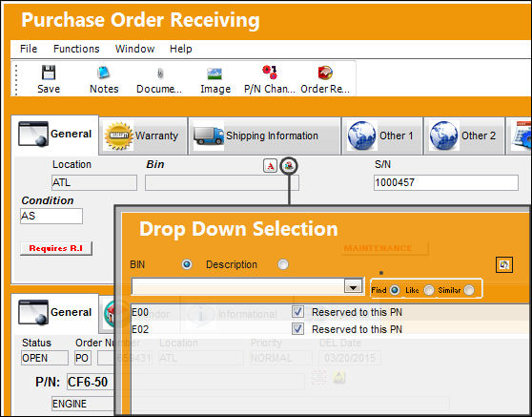Choose the Like radio option
Viewport: 532px width, 417px height.
pyautogui.click(x=429, y=290)
